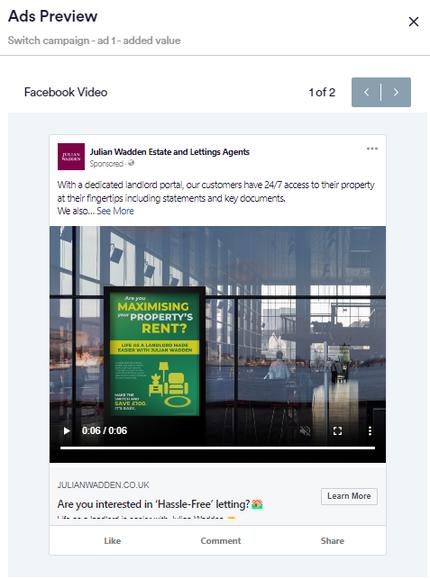Open Comment on the ad
The image size is (430, 579).
pyautogui.click(x=221, y=541)
